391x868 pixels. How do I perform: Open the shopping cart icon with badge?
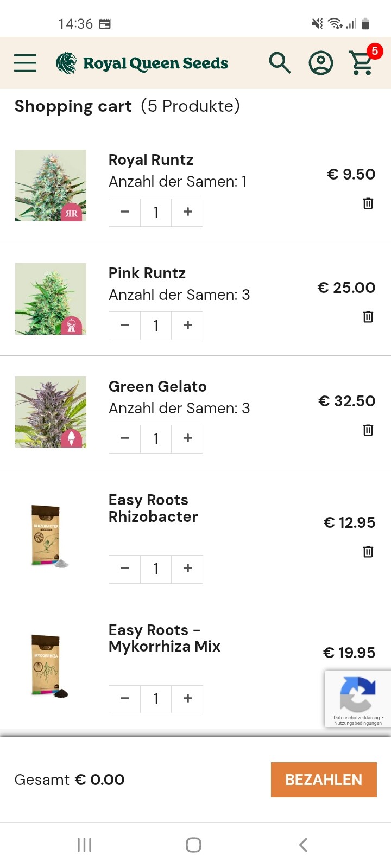(x=362, y=62)
